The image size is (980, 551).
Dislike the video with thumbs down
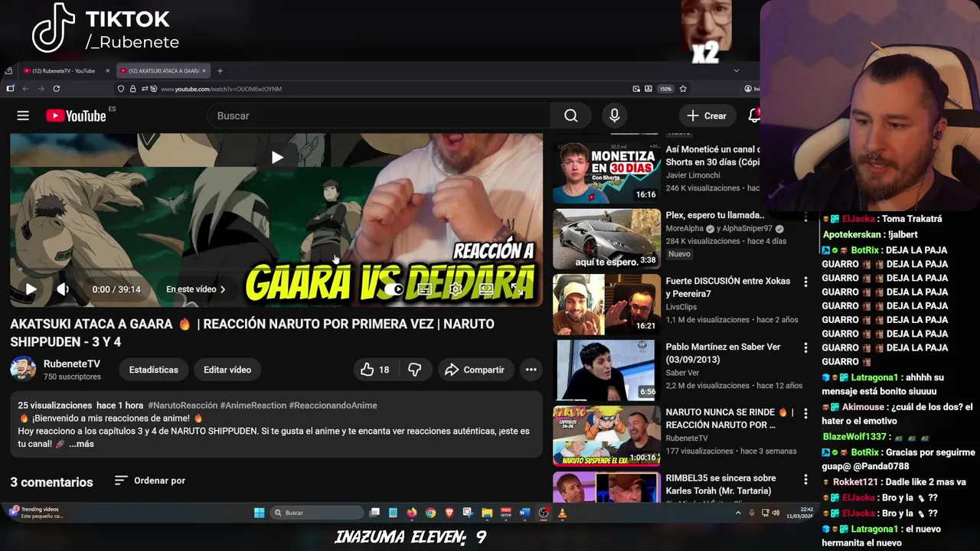coord(414,370)
